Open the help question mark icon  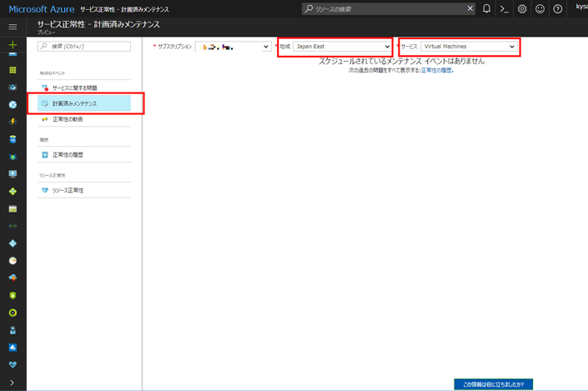pyautogui.click(x=558, y=8)
